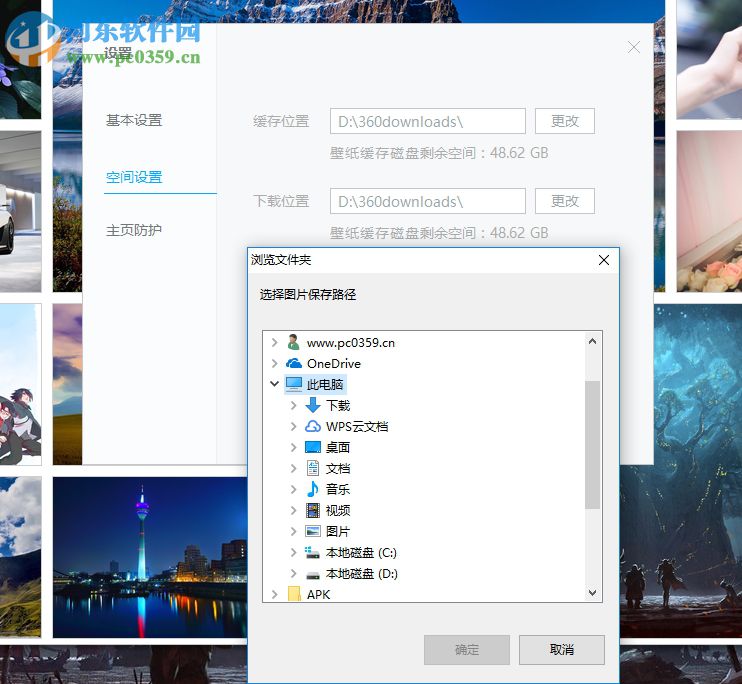Expand the 图片 folder node
Image resolution: width=742 pixels, height=684 pixels.
293,531
